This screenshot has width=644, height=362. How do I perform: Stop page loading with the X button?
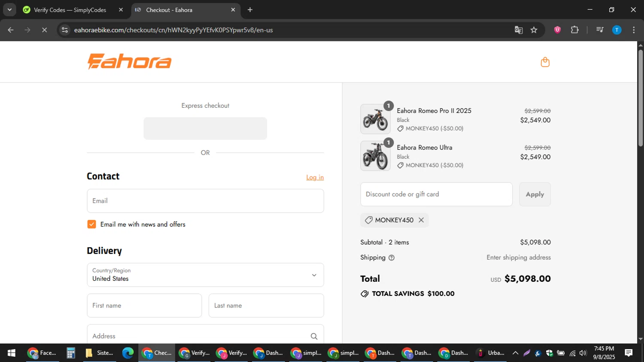44,30
